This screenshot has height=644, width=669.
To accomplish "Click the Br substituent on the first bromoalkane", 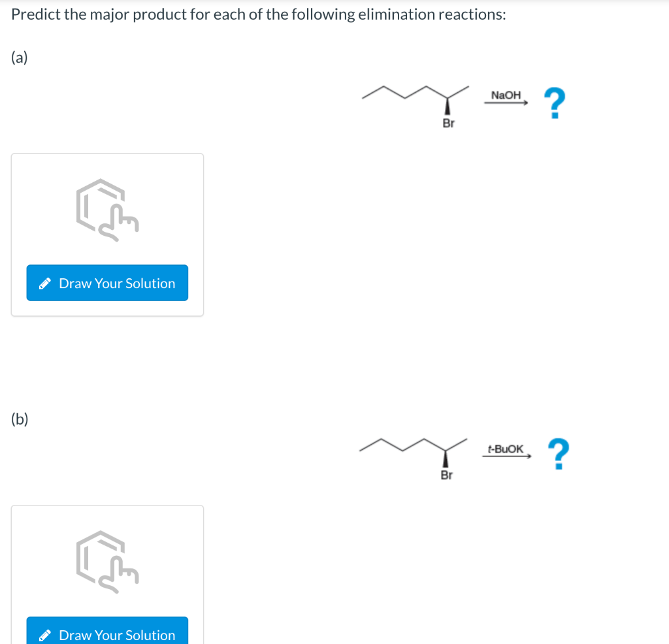I will click(x=448, y=123).
